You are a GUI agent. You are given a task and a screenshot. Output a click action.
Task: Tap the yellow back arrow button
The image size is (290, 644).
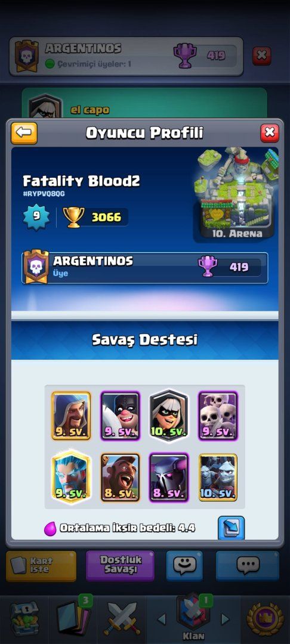point(24,133)
